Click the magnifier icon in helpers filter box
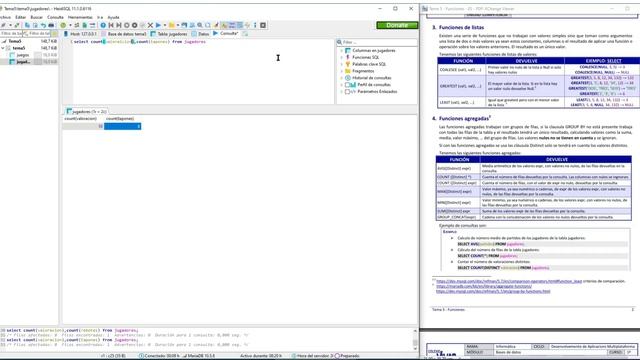Viewport: 640px width, 360px height. (339, 42)
